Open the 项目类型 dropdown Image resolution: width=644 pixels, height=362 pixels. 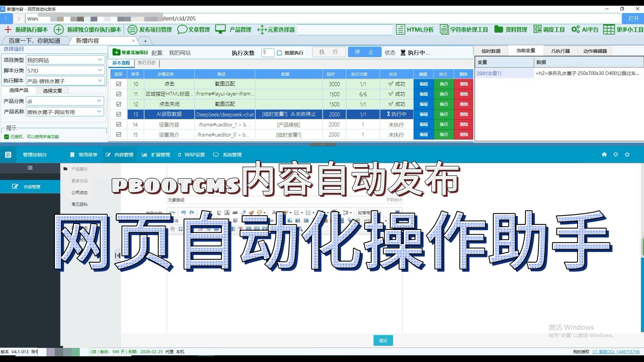tap(65, 60)
